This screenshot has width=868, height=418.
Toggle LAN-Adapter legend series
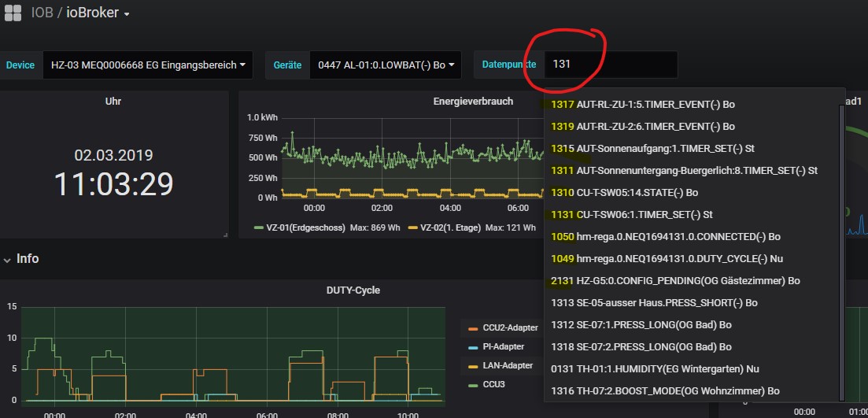pyautogui.click(x=508, y=365)
